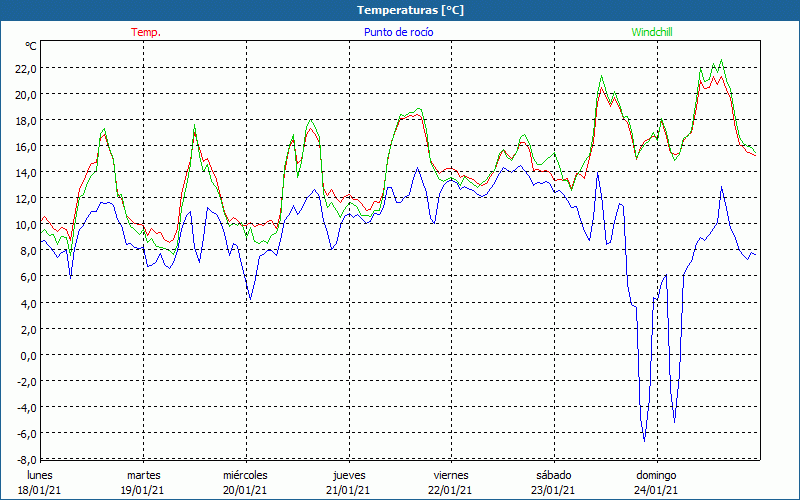Click the '19/01/21' date label
This screenshot has width=800, height=500.
(x=143, y=490)
